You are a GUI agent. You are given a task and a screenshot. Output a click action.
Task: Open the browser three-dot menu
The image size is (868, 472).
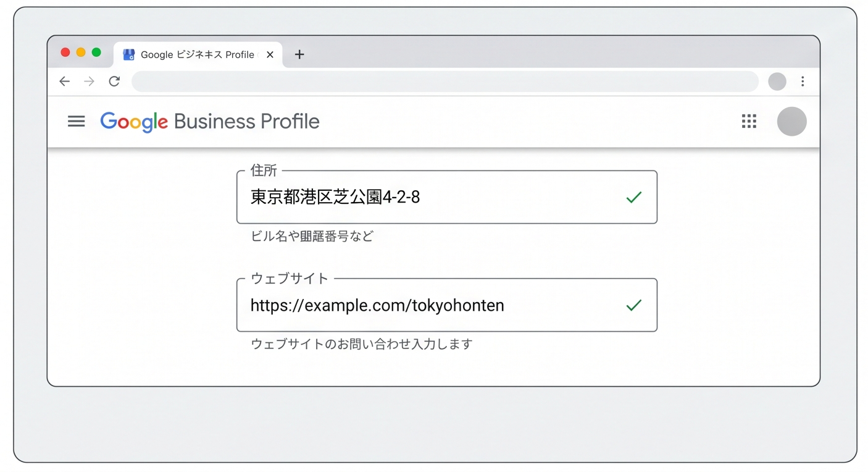(803, 82)
